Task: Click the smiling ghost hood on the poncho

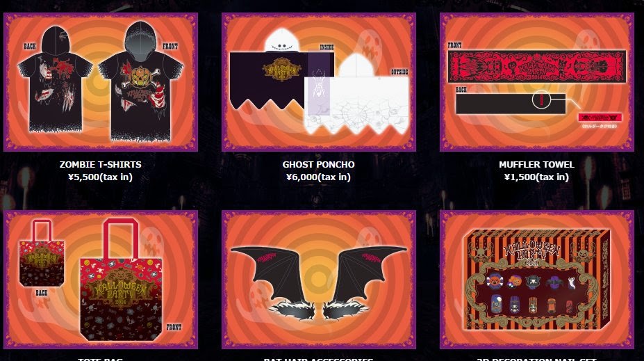Action: pyautogui.click(x=285, y=40)
